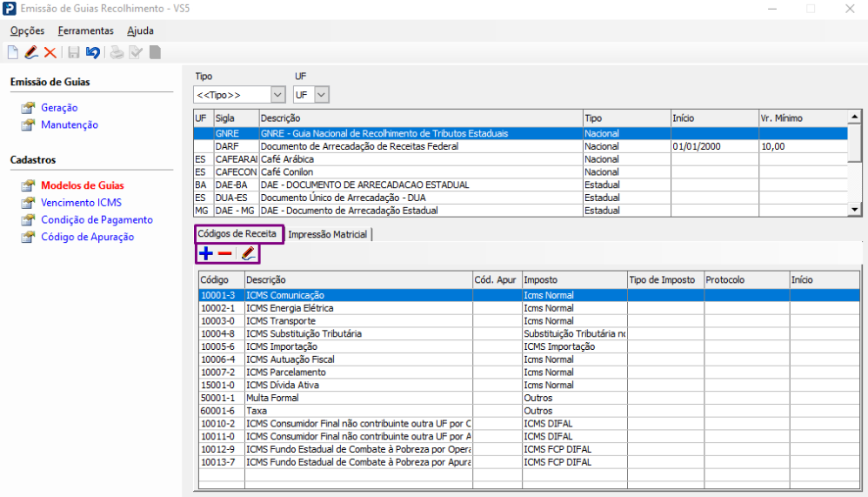
Task: Remove revenue code with red minus icon
Action: pyautogui.click(x=224, y=253)
